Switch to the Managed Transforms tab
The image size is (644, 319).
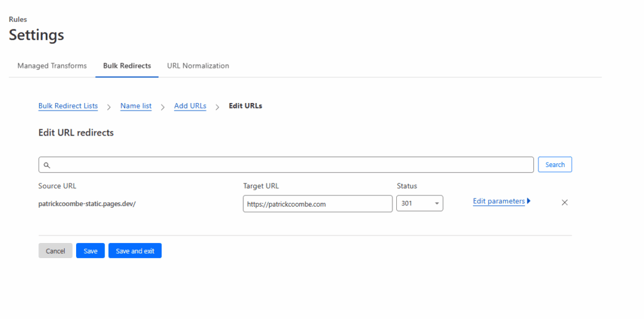52,65
